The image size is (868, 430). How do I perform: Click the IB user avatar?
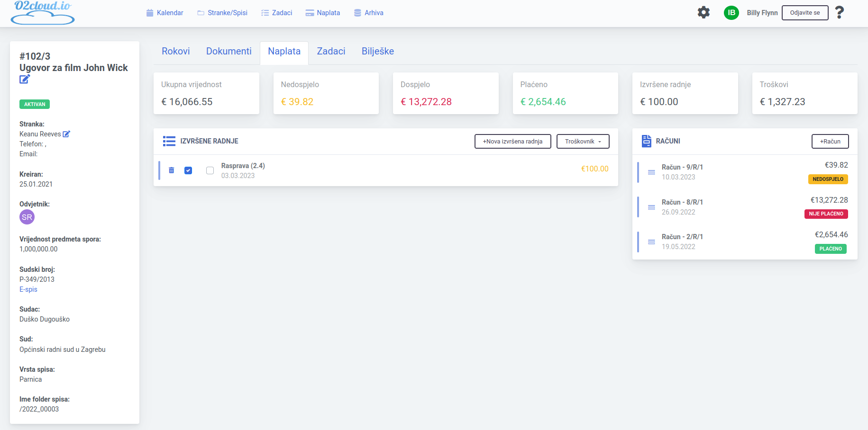coord(731,13)
